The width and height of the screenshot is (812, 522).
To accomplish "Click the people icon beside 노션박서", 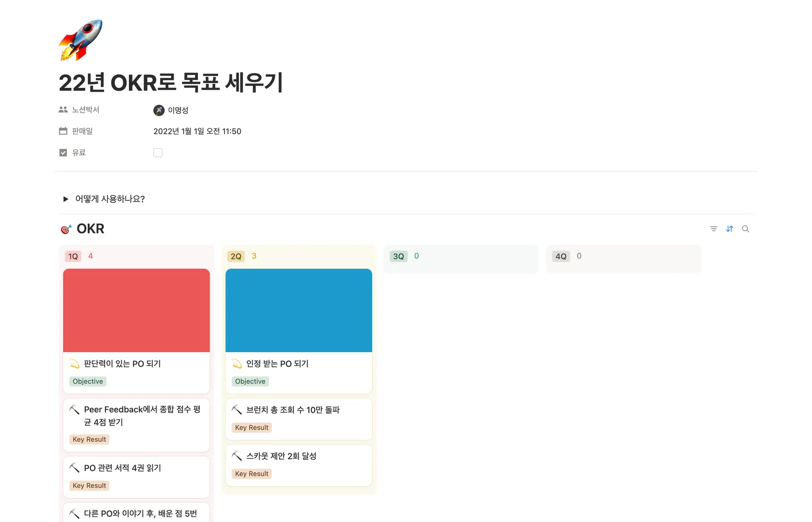I will 63,110.
